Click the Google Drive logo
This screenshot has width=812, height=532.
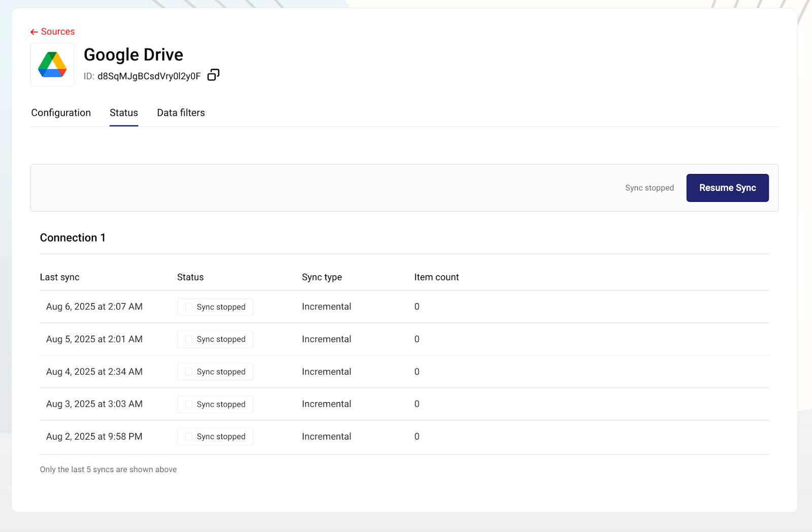coord(52,64)
